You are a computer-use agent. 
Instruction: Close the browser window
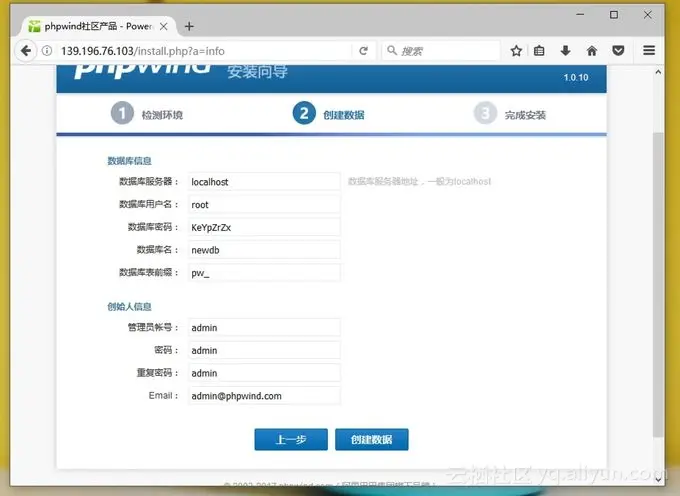[647, 14]
